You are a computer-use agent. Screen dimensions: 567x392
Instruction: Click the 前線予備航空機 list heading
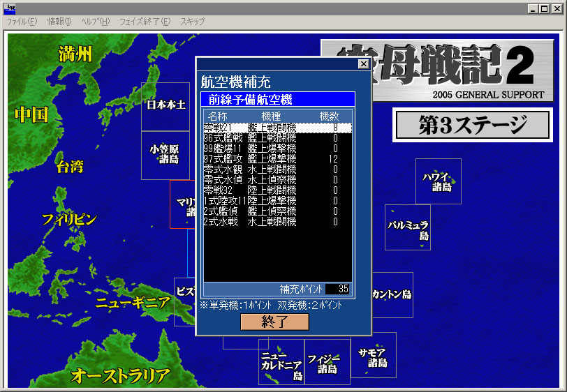tap(278, 99)
